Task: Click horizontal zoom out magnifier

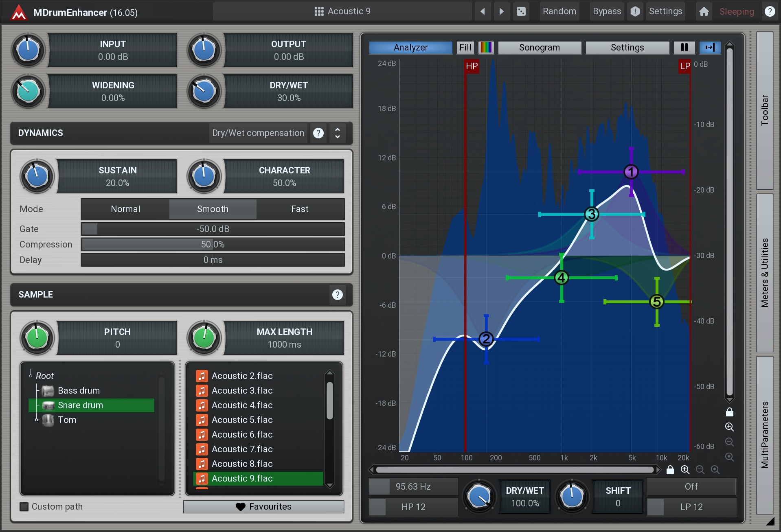Action: click(700, 470)
